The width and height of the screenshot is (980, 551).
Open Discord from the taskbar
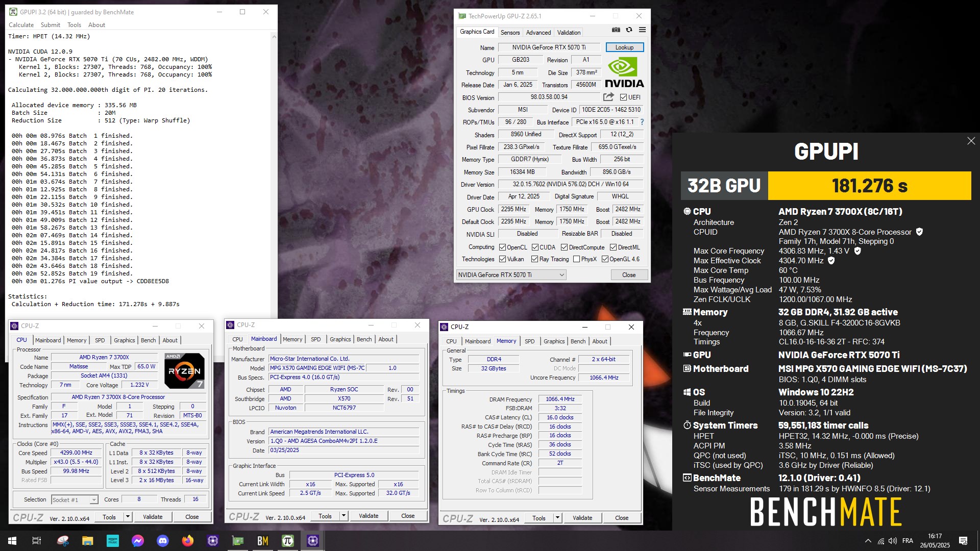click(163, 541)
